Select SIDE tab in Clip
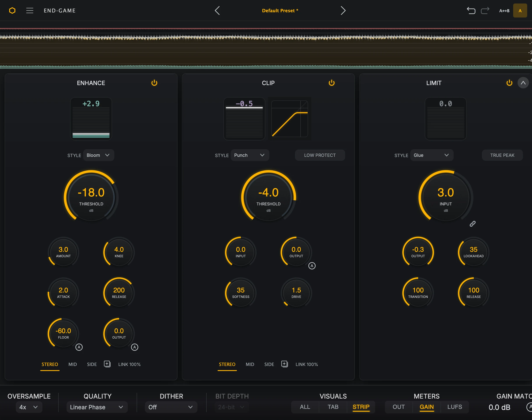This screenshot has width=532, height=420. pyautogui.click(x=269, y=364)
